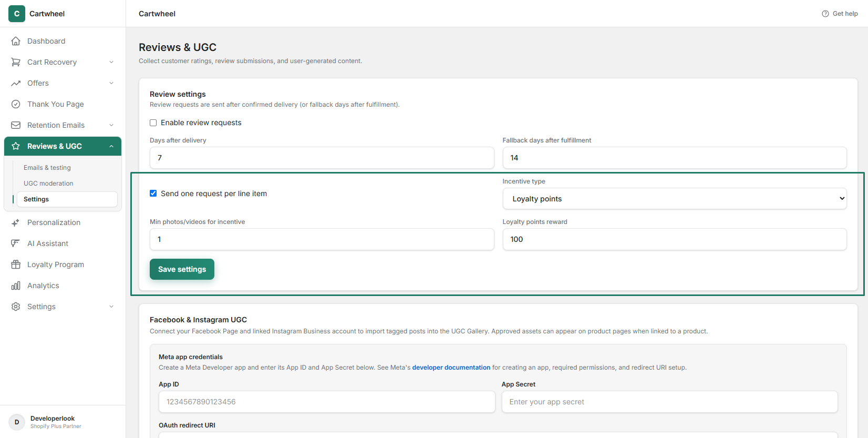The width and height of the screenshot is (868, 438).
Task: Click Fallback days after fulfillment field
Action: 675,158
